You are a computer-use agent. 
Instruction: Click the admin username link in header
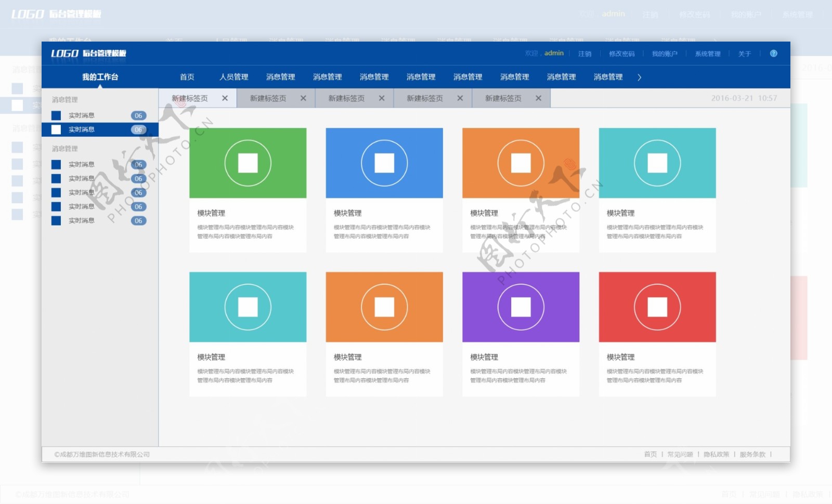coord(554,53)
